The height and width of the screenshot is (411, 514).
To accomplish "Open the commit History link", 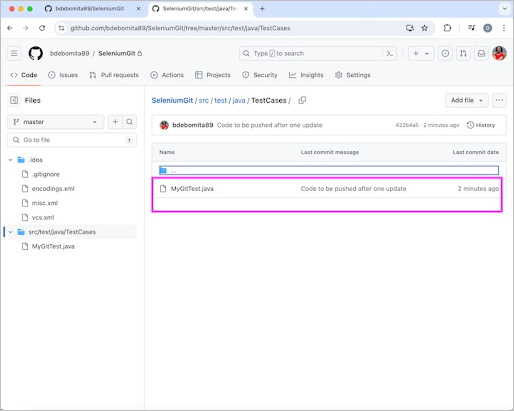I will (x=481, y=125).
